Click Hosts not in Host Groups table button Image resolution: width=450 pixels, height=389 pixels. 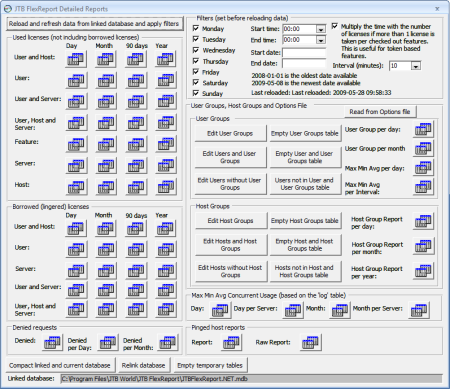pos(305,271)
